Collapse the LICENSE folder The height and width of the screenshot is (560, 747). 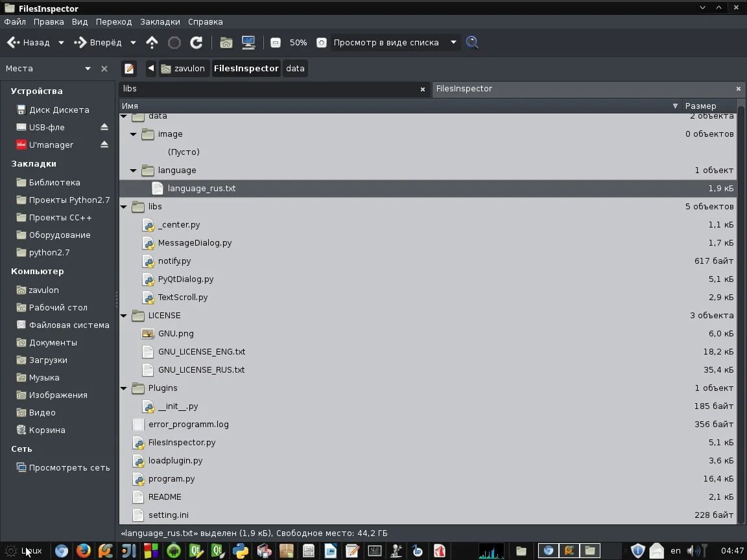(124, 316)
